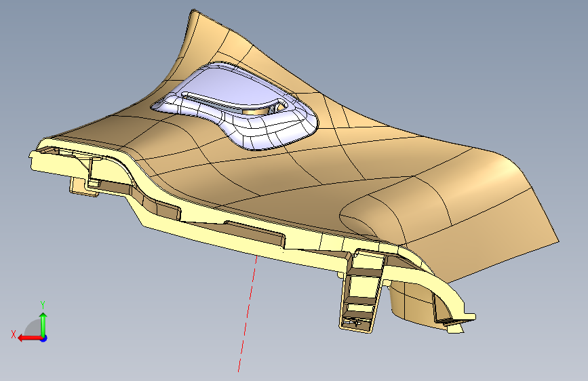Click the red X axis arrow of triad

tap(29, 338)
